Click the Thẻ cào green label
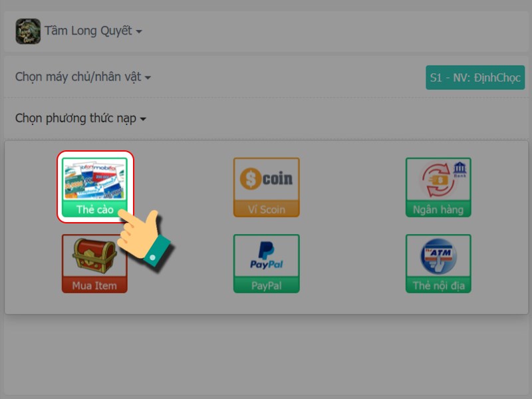The width and height of the screenshot is (532, 399). click(94, 209)
